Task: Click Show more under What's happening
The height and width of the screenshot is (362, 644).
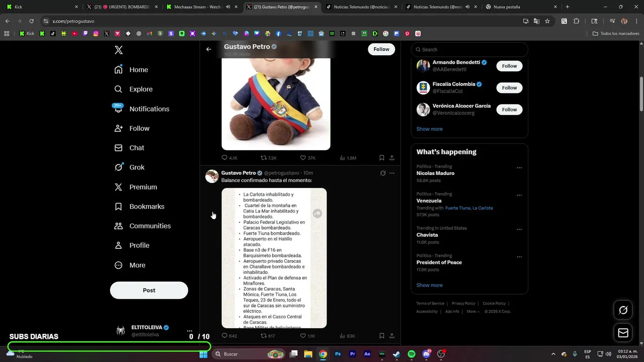Action: tap(429, 285)
